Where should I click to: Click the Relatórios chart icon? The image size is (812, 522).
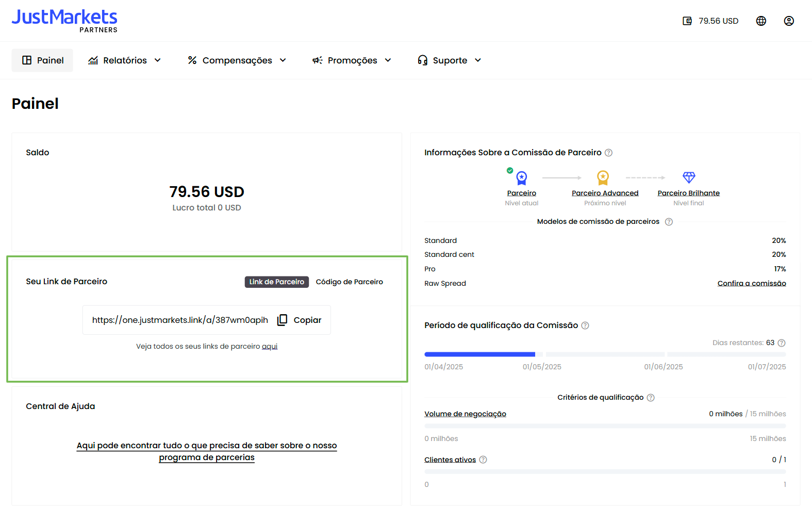(x=93, y=60)
